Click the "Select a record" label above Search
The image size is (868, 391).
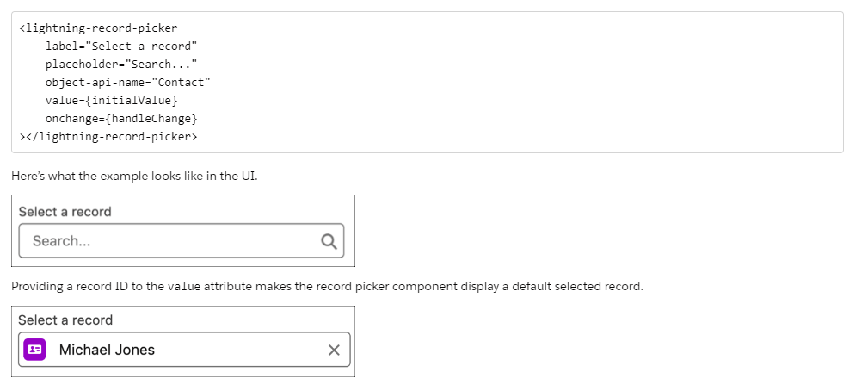pyautogui.click(x=65, y=212)
